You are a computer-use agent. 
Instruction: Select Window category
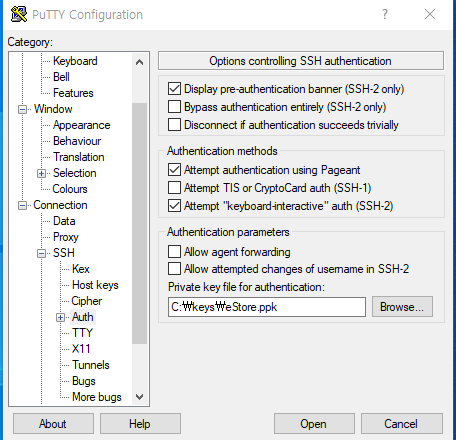(53, 109)
